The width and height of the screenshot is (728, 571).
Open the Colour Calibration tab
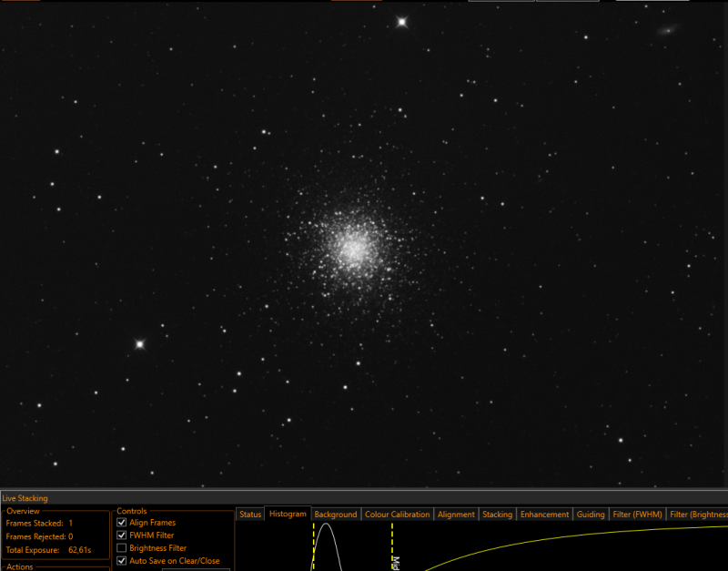point(397,515)
